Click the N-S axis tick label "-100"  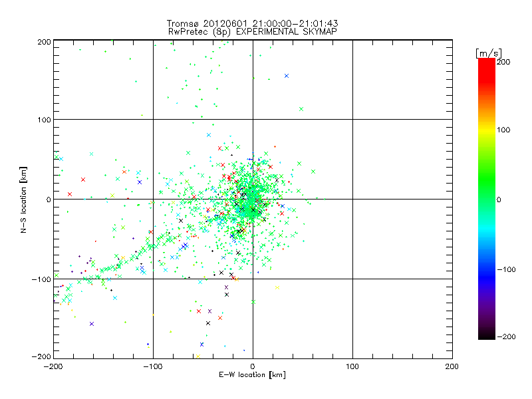[41, 279]
